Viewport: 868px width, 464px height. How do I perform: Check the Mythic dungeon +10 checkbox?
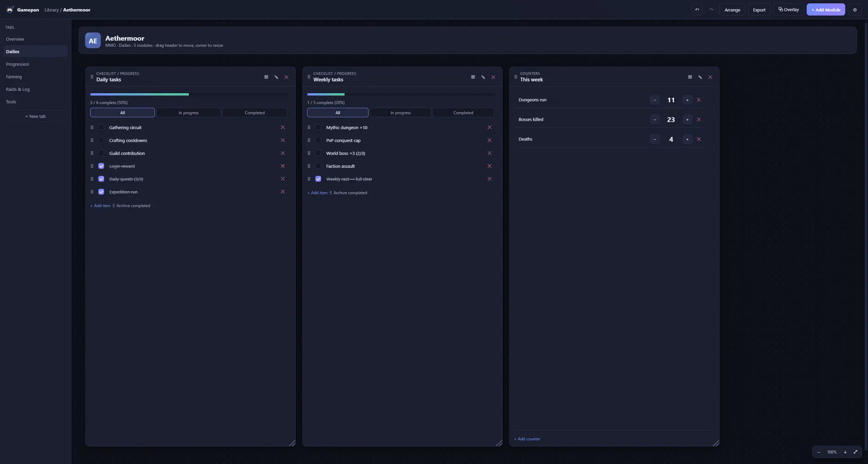(x=318, y=128)
